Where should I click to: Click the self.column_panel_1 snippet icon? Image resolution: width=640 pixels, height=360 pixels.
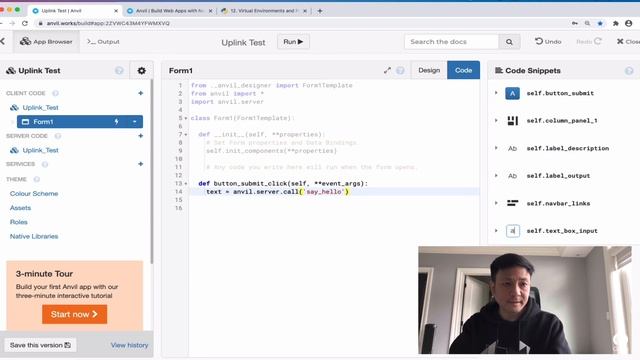512,121
